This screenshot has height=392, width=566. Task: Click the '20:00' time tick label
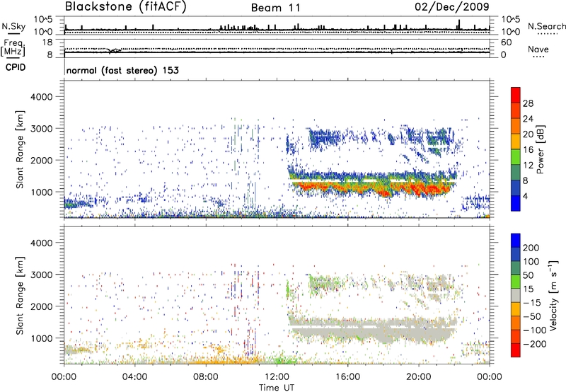pyautogui.click(x=418, y=377)
